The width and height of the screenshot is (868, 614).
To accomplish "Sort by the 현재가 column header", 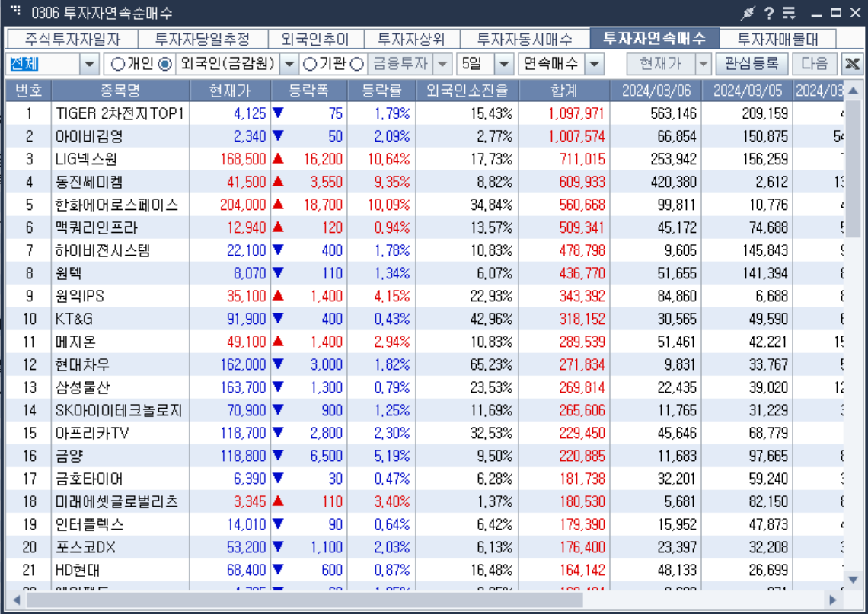I will [230, 91].
